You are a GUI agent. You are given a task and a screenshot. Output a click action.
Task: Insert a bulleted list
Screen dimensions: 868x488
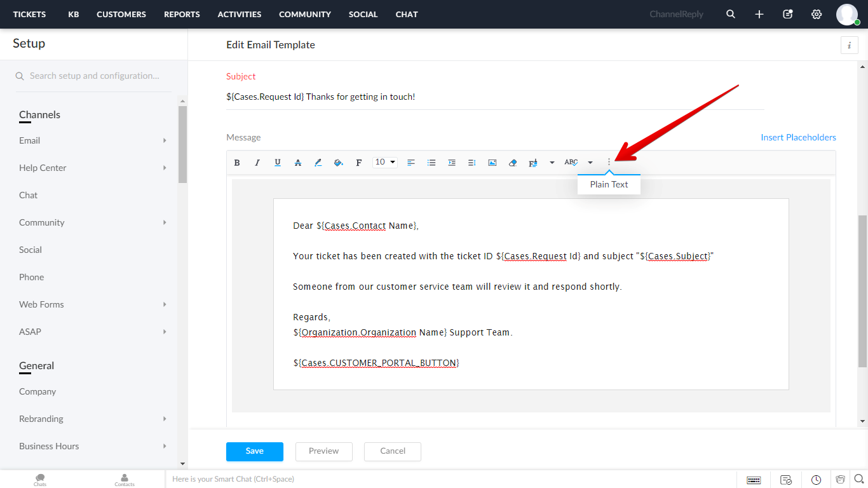(x=431, y=163)
